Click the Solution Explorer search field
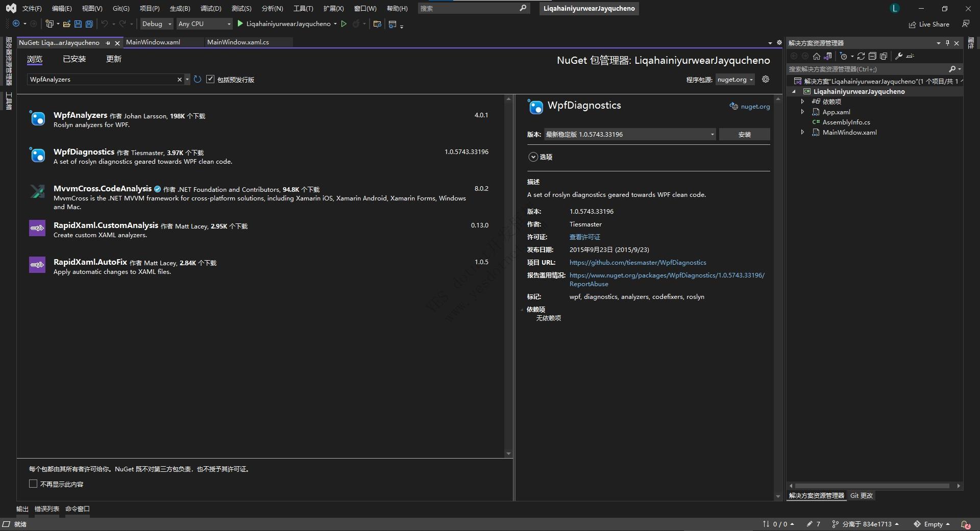Image resolution: width=980 pixels, height=531 pixels. pyautogui.click(x=868, y=69)
